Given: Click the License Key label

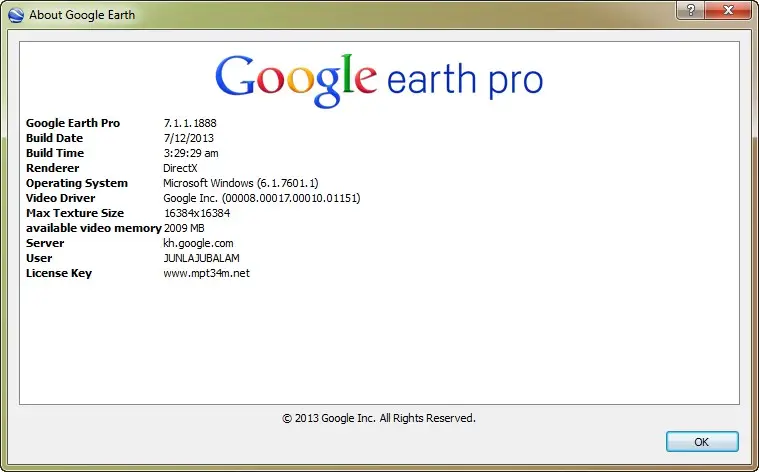Looking at the screenshot, I should (59, 273).
